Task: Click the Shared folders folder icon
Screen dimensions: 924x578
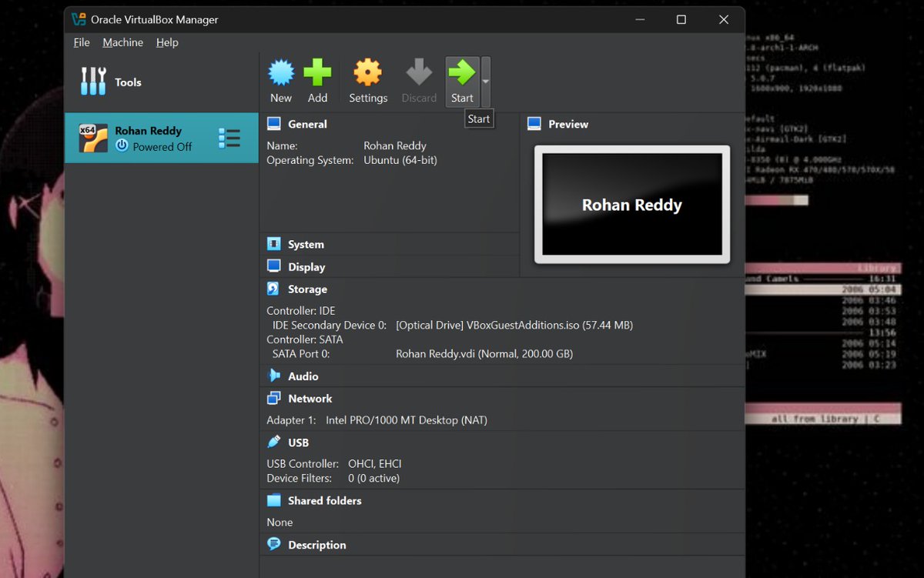Action: pos(274,500)
